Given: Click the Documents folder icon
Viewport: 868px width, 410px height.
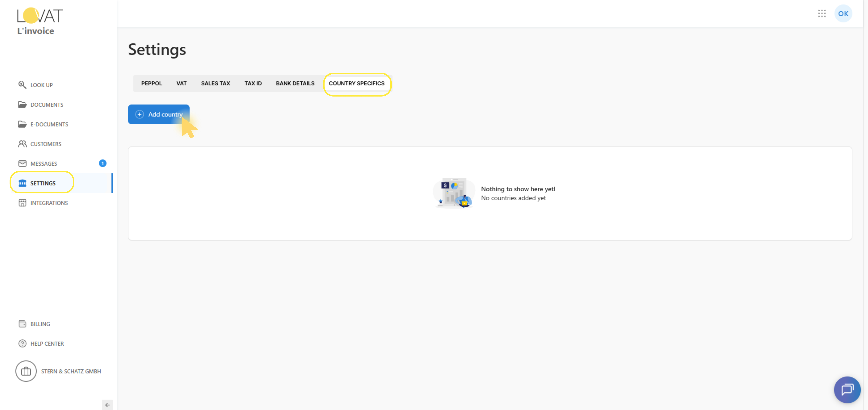Looking at the screenshot, I should coord(22,104).
